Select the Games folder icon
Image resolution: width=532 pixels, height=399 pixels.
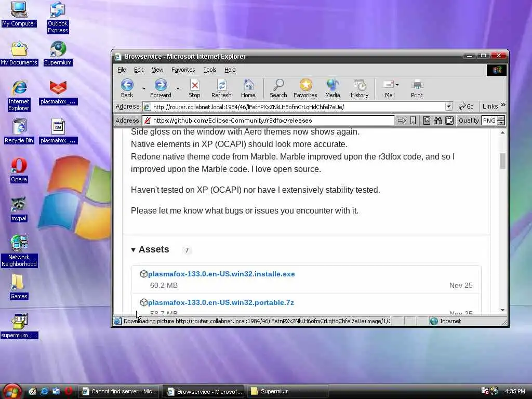[x=19, y=287]
